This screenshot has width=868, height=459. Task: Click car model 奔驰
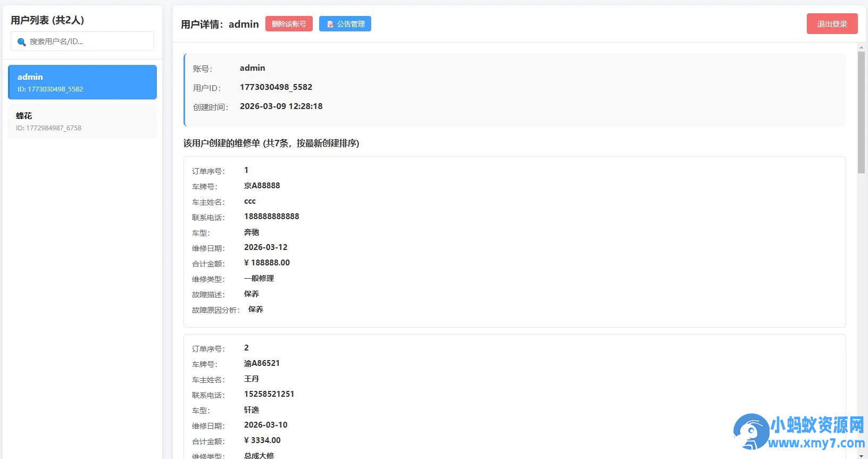coord(252,232)
